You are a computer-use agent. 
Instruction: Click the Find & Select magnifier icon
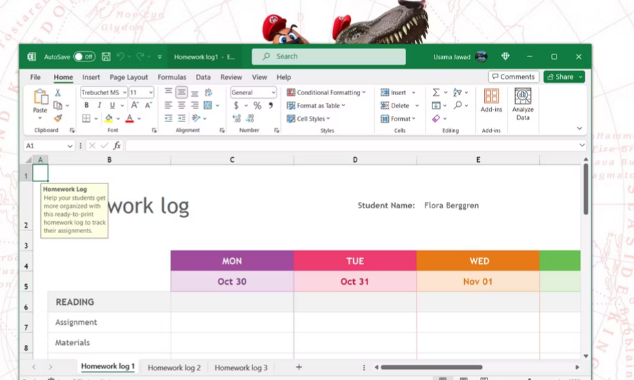point(458,106)
